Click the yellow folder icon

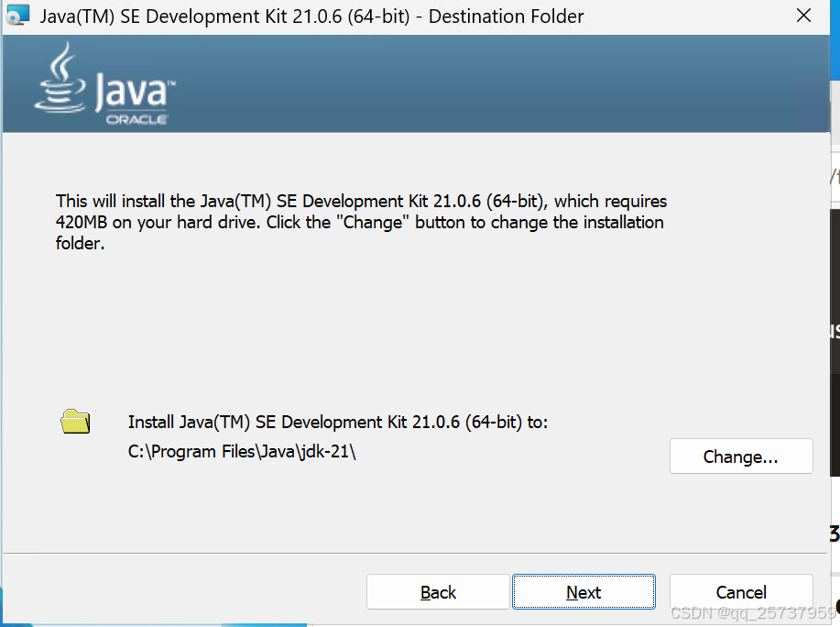pos(75,422)
